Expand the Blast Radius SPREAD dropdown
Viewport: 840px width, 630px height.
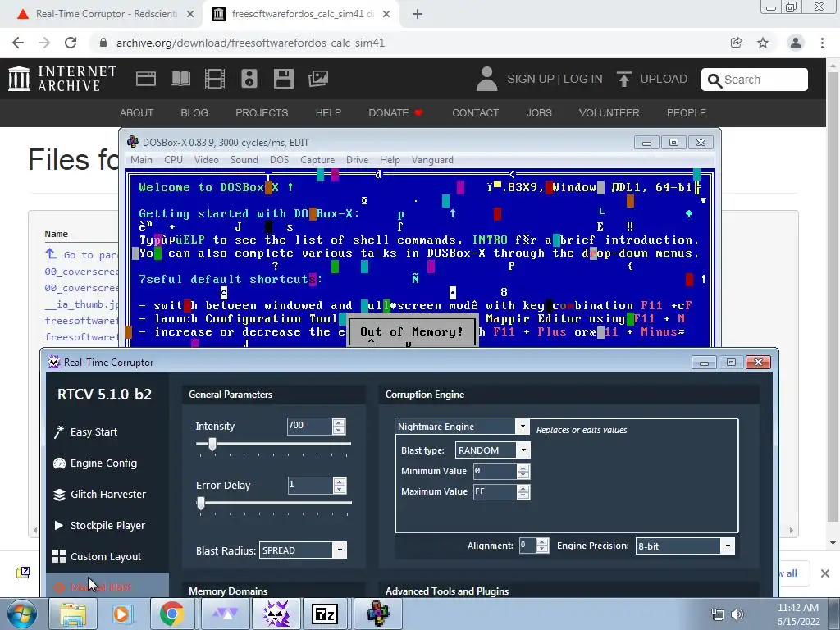[x=340, y=550]
